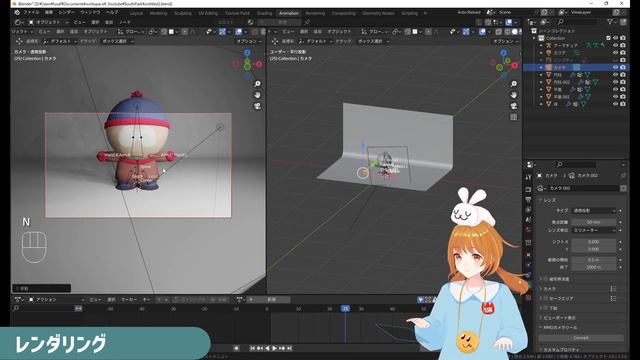
Task: Collapse the レンズ panel
Action: tap(549, 200)
